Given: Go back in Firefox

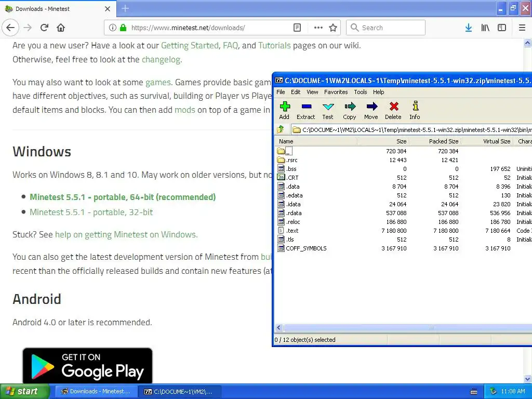Looking at the screenshot, I should (10, 28).
